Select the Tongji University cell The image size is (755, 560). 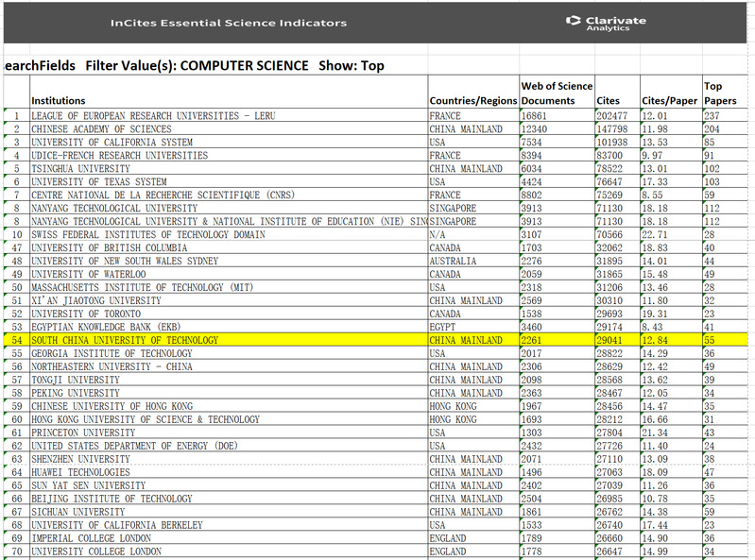coord(229,380)
